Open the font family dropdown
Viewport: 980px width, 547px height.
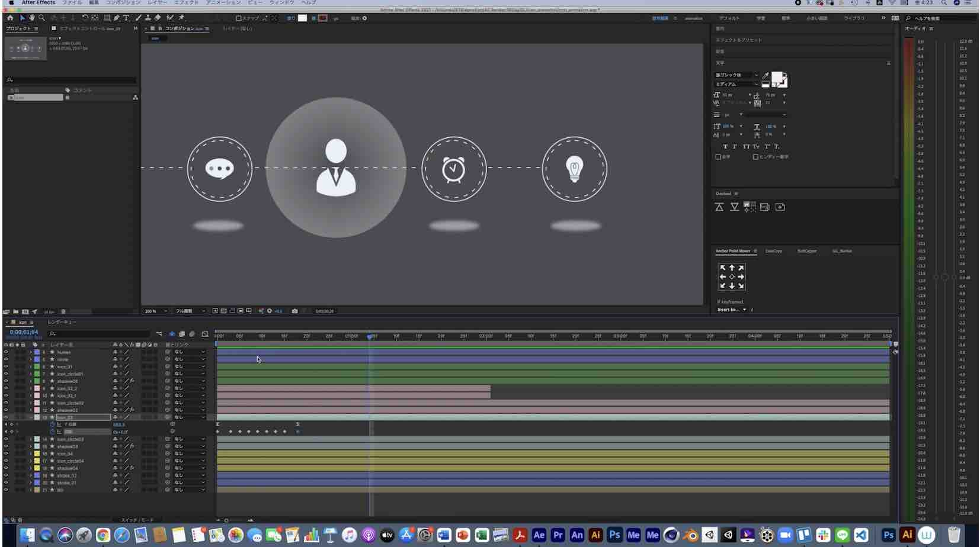coord(736,75)
